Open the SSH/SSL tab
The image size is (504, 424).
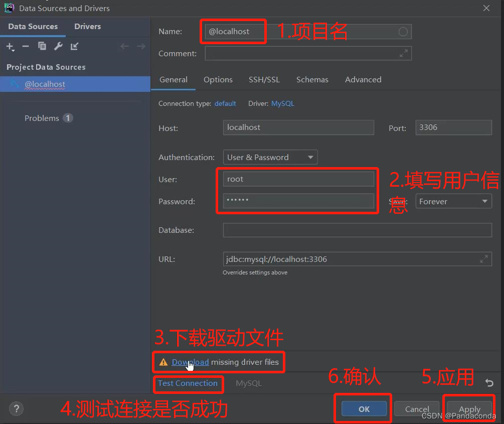click(x=264, y=79)
